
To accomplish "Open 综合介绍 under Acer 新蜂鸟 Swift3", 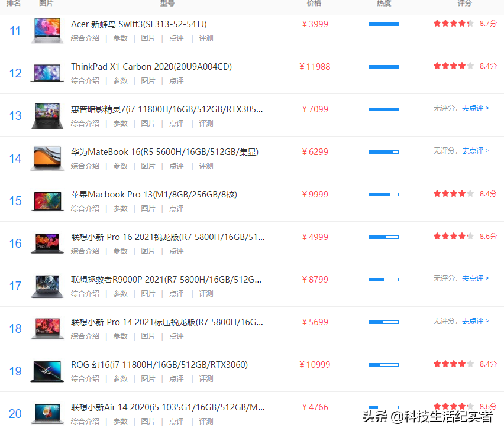I will [85, 38].
